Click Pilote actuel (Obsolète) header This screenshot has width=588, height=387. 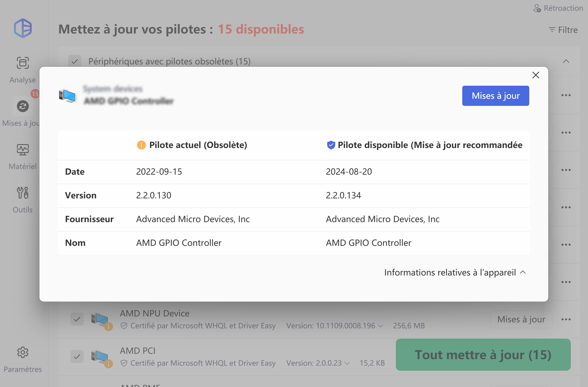point(198,145)
